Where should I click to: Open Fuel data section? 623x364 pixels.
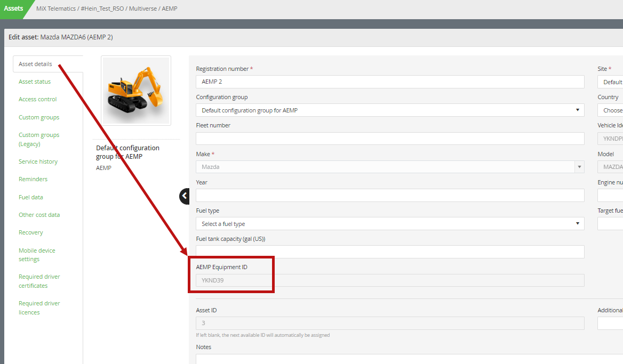[30, 197]
